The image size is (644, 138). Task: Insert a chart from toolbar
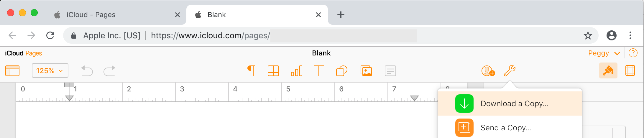tap(296, 71)
